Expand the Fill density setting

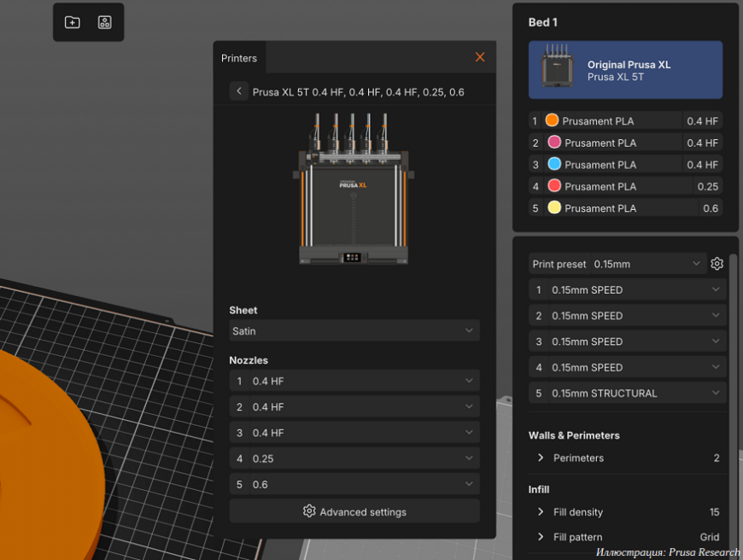tap(541, 511)
